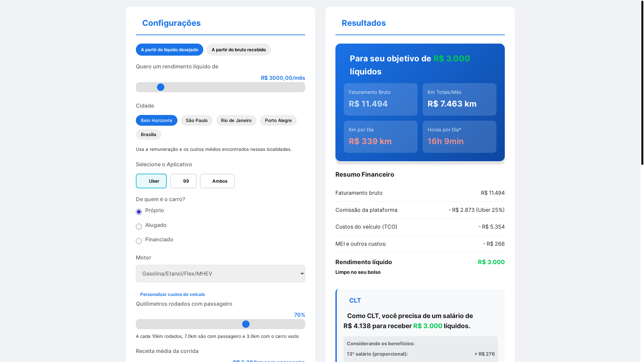Click the 'R$ 3000,00/mês' value

(283, 78)
